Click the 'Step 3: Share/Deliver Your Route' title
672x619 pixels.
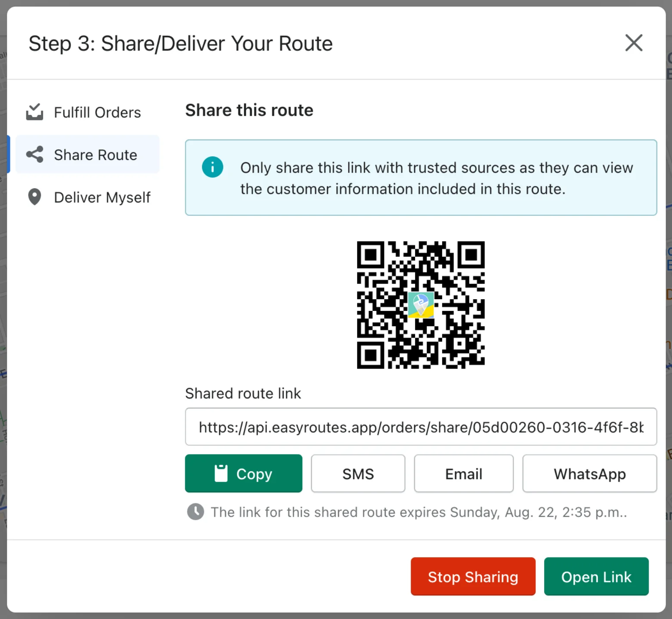pos(181,44)
